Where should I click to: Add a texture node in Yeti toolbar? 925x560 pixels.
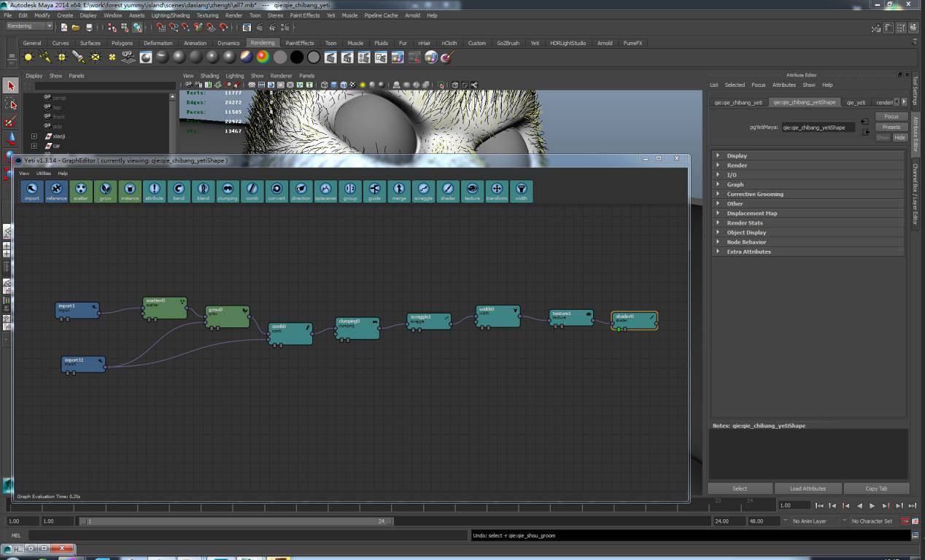[472, 191]
